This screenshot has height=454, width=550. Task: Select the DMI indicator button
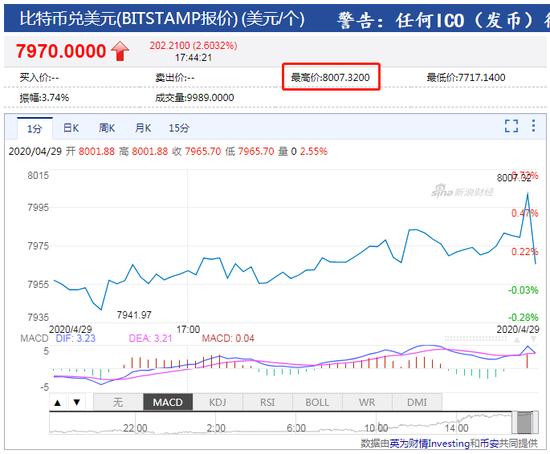(417, 402)
